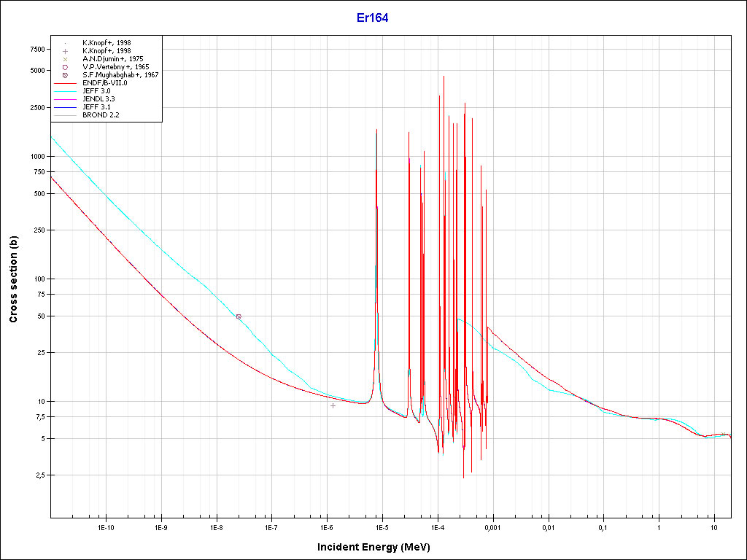
Task: Click the circled data point near 50 barns
Action: tap(239, 316)
